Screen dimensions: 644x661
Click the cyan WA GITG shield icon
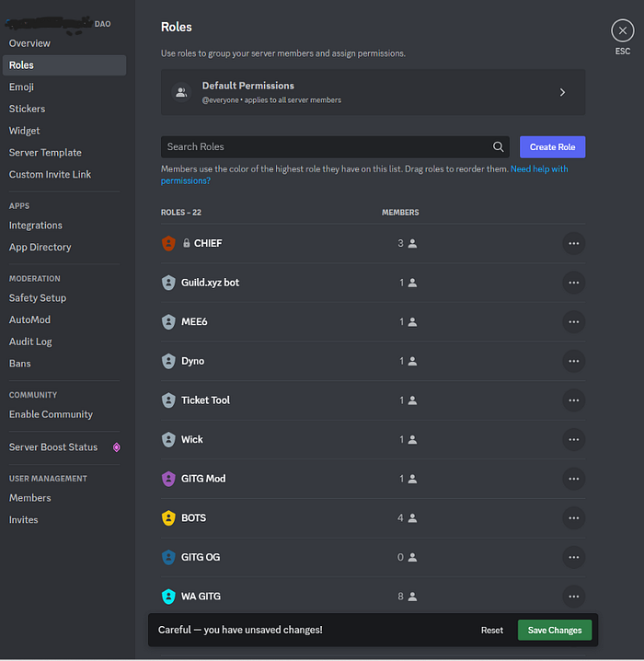pos(168,596)
